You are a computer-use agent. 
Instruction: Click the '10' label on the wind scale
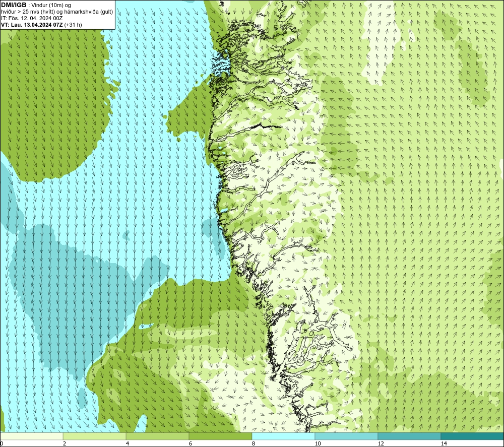pos(318,443)
